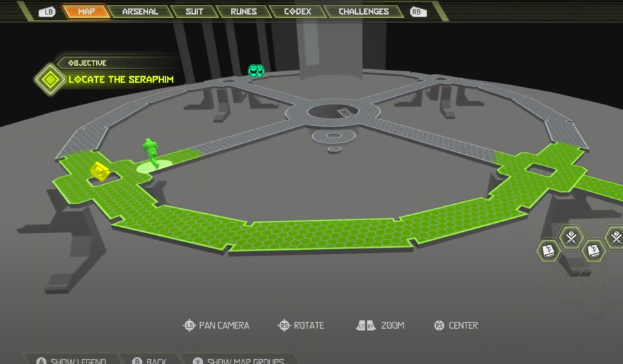Open the Challenges tab
This screenshot has width=623, height=364.
pyautogui.click(x=363, y=12)
